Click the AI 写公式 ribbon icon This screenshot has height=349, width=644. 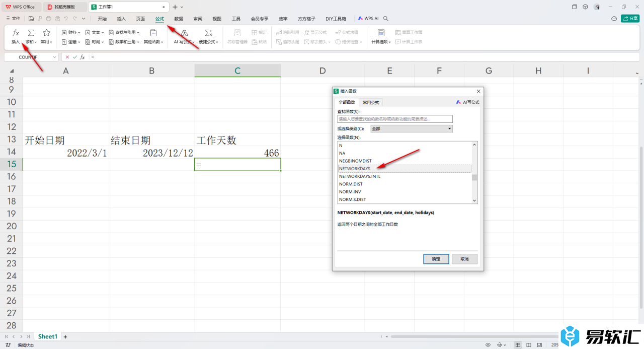point(185,33)
